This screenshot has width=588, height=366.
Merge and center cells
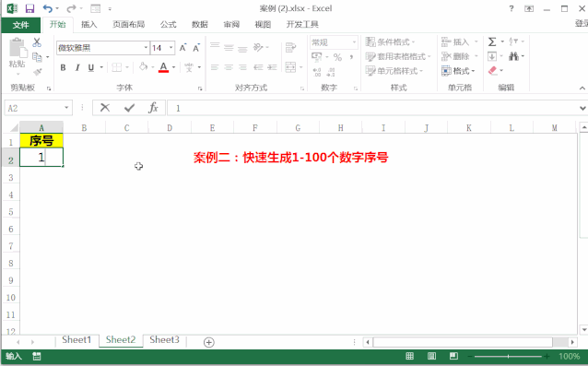290,67
